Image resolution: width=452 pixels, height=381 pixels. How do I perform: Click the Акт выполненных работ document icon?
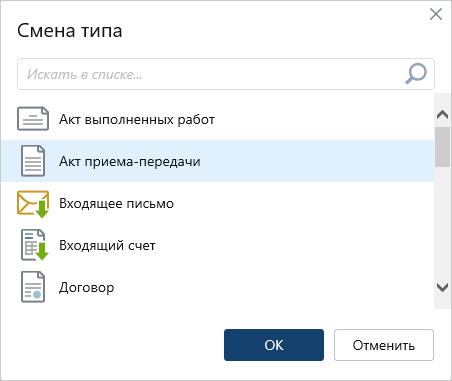33,119
